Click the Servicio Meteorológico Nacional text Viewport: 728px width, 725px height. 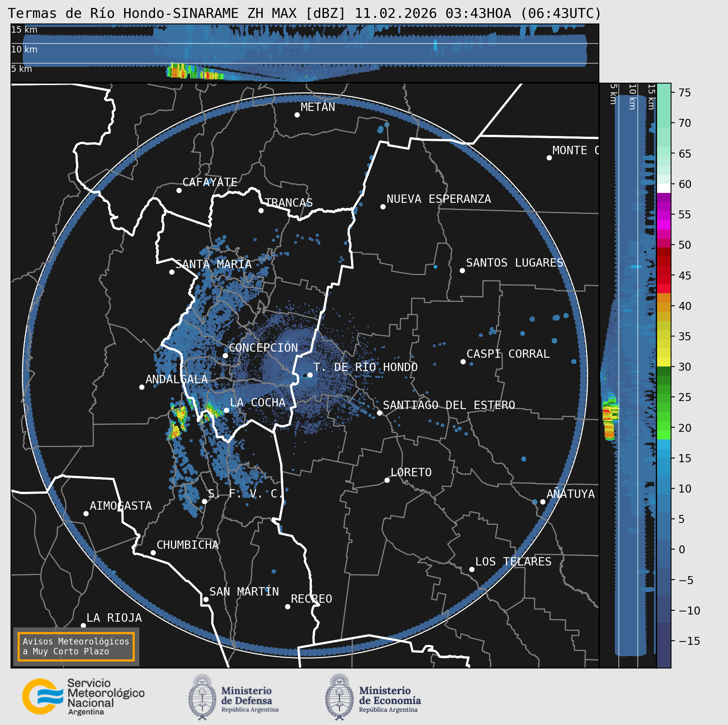coord(106,697)
